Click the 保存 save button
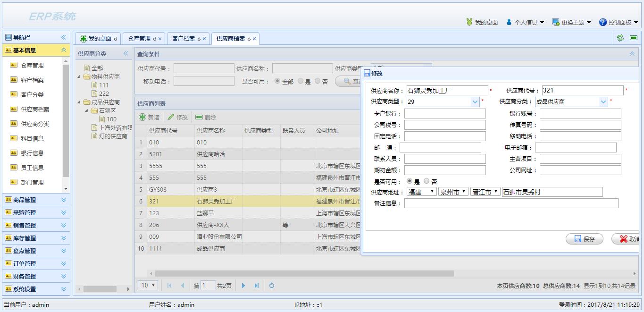Screen dimensions: 644x312 584,239
